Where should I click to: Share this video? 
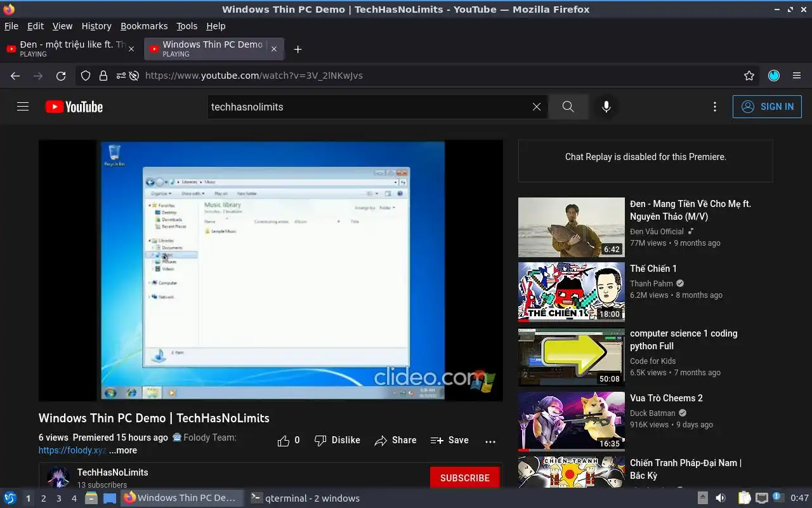coord(395,441)
